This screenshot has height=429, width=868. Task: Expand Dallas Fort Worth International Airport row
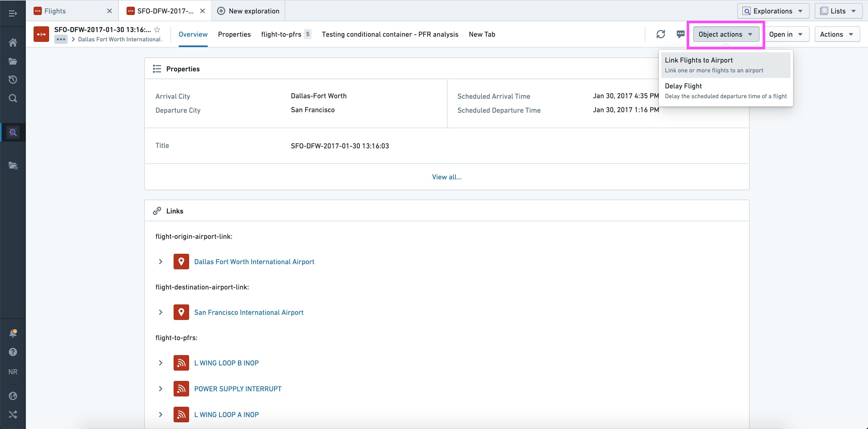(160, 262)
